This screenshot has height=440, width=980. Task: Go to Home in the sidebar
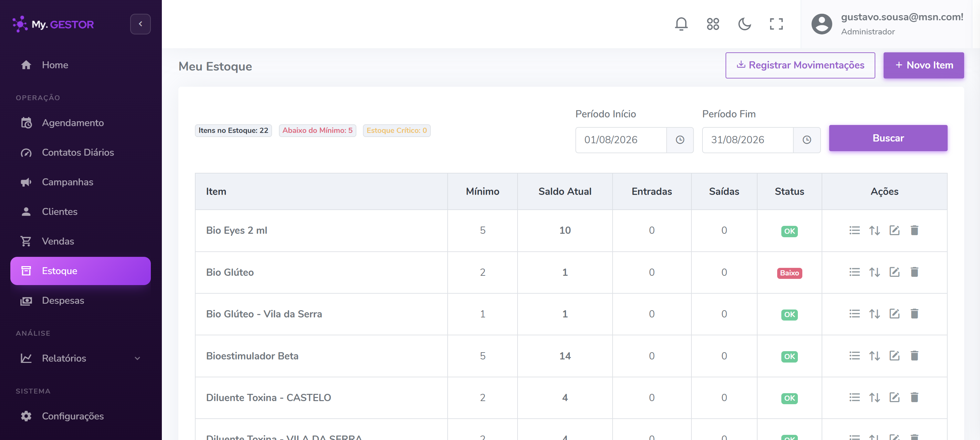[80, 65]
